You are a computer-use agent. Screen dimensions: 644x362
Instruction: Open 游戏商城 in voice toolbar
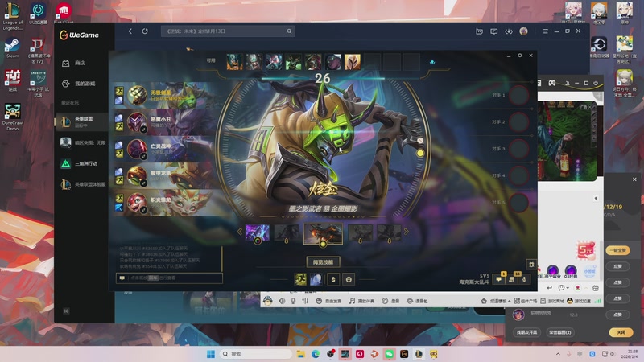[552, 301]
